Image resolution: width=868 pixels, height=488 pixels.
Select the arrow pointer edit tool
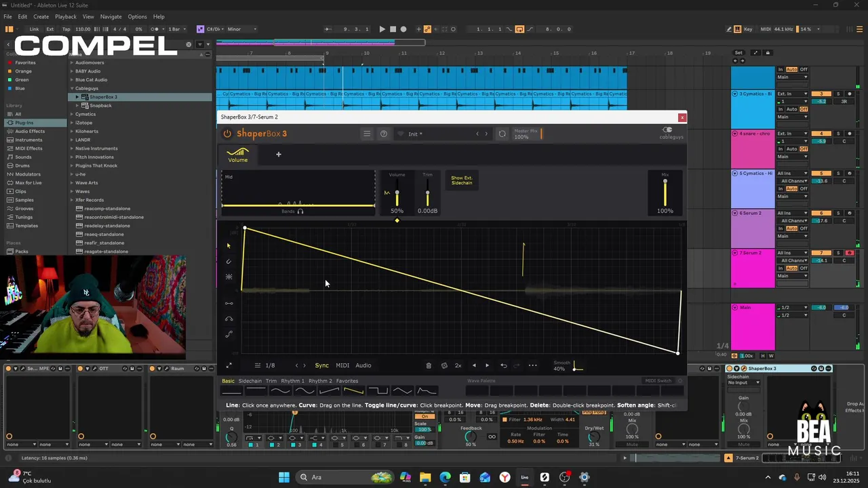[x=229, y=245]
